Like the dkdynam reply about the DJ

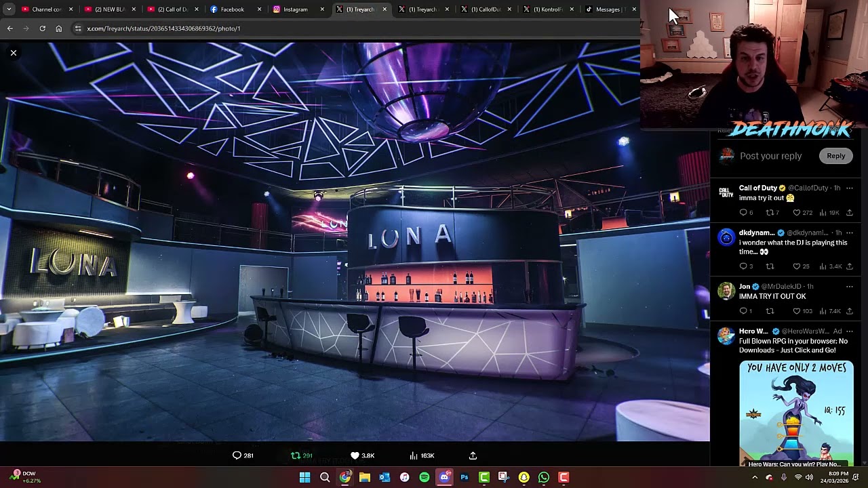click(x=801, y=266)
